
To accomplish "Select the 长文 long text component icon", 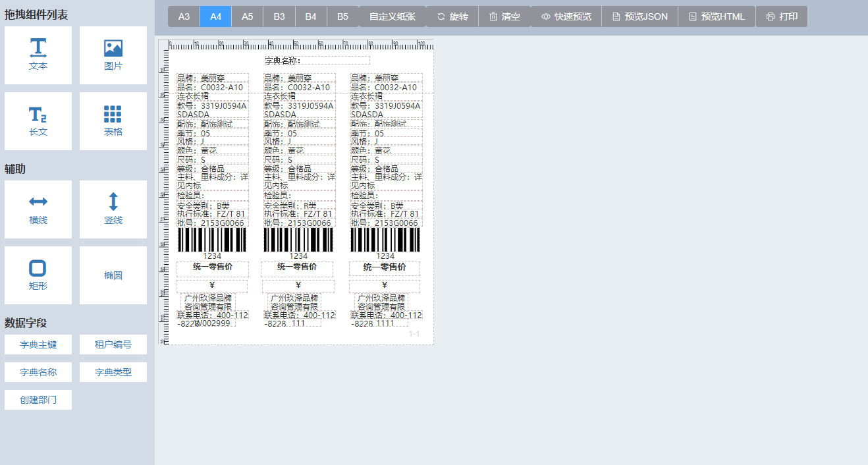I will point(38,115).
